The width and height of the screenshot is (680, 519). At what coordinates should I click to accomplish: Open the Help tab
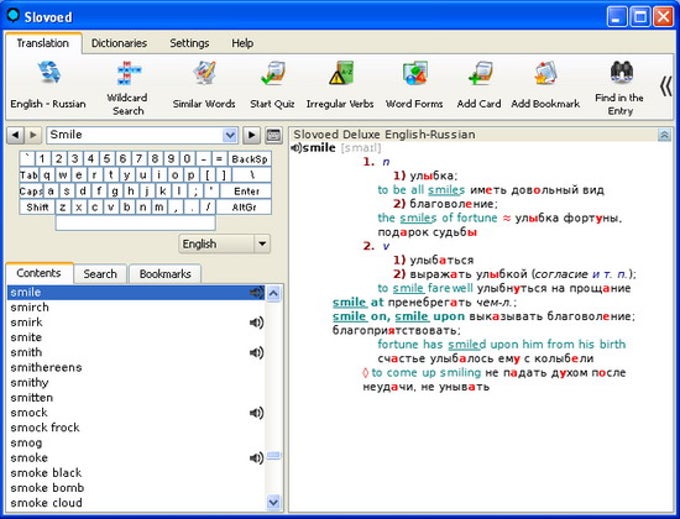pyautogui.click(x=242, y=43)
